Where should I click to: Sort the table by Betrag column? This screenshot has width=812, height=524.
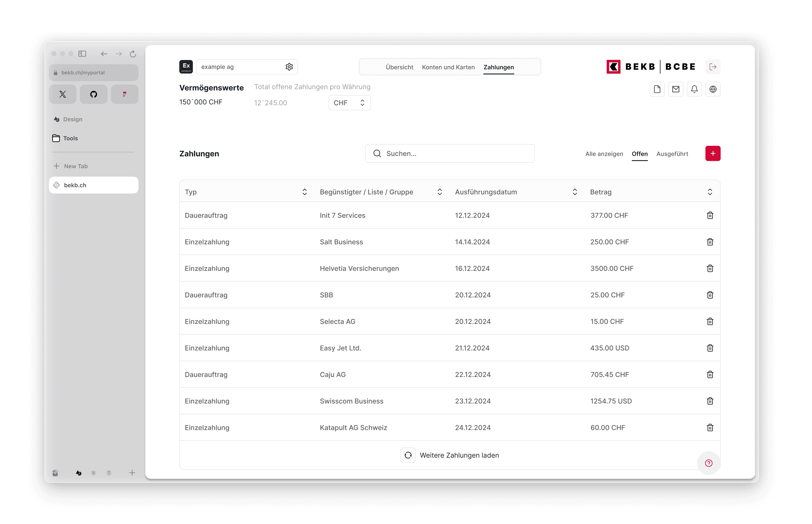pyautogui.click(x=710, y=192)
